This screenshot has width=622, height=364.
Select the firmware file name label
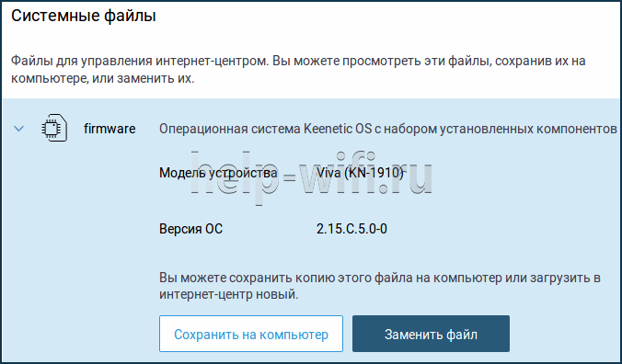[109, 129]
